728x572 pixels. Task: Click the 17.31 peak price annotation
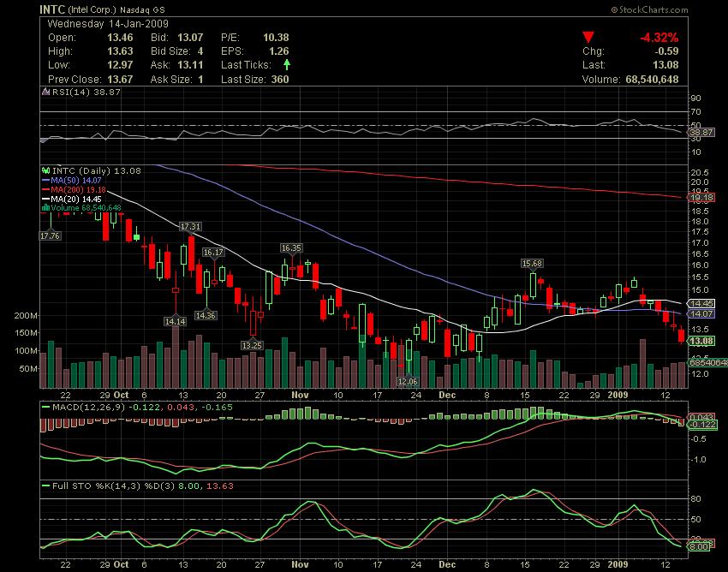point(190,227)
